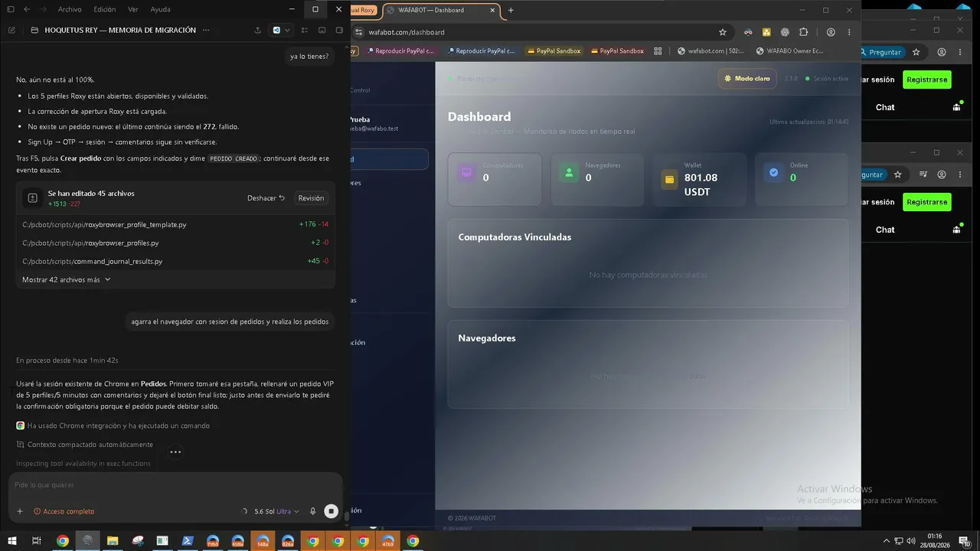Click the Computadoras Vinculadas heading
980x551 pixels.
[x=514, y=237]
